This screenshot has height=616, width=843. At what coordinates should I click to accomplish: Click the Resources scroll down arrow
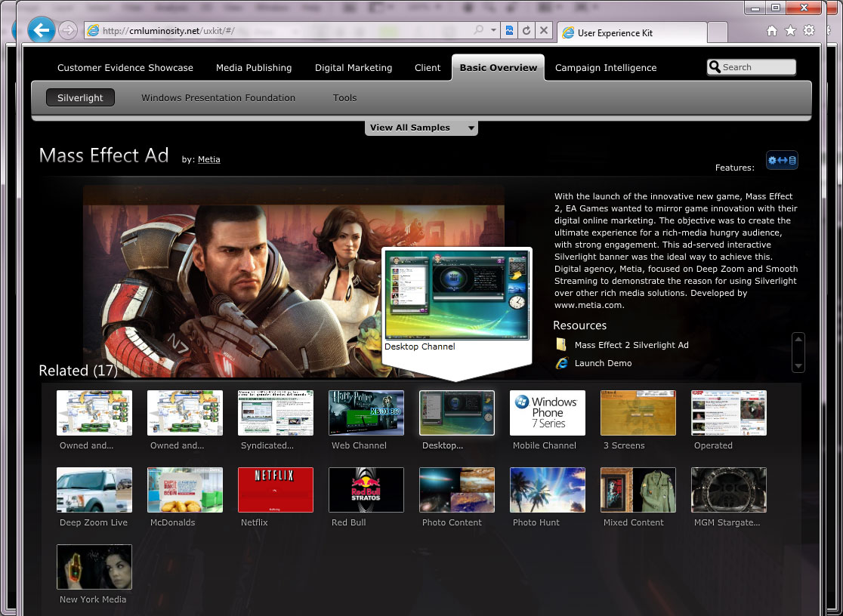pyautogui.click(x=798, y=366)
